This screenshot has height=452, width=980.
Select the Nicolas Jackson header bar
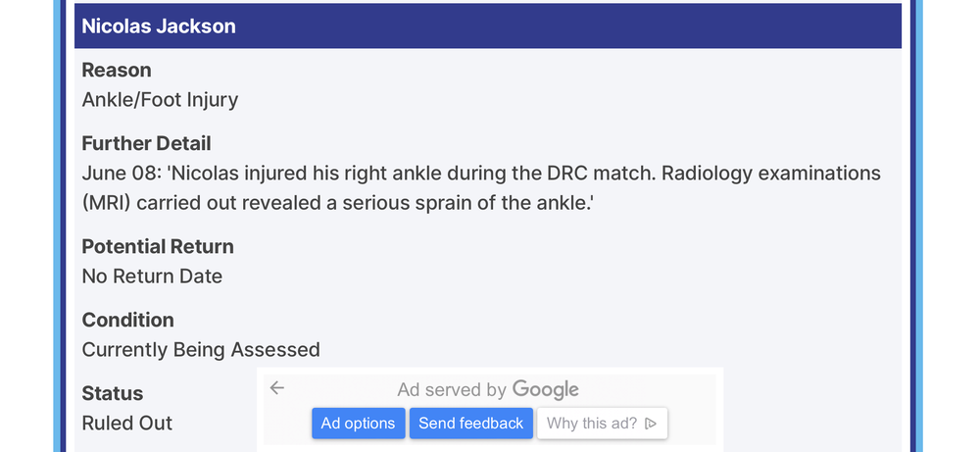point(487,25)
